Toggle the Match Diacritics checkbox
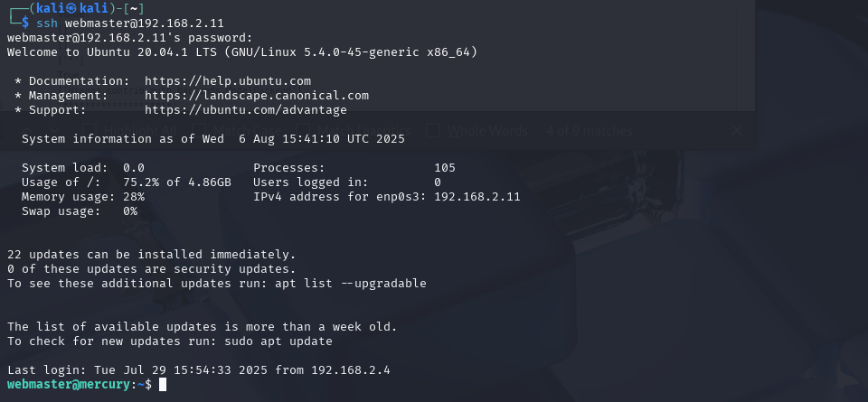The height and width of the screenshot is (402, 868). click(x=302, y=130)
